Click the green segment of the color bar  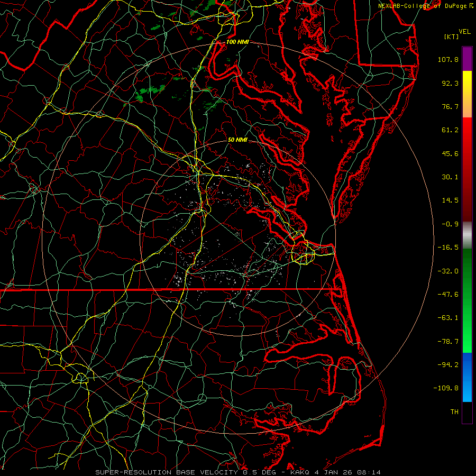point(467,300)
